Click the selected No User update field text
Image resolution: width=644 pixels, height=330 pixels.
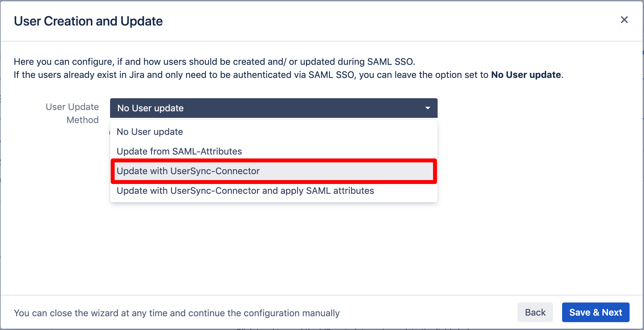(x=150, y=108)
